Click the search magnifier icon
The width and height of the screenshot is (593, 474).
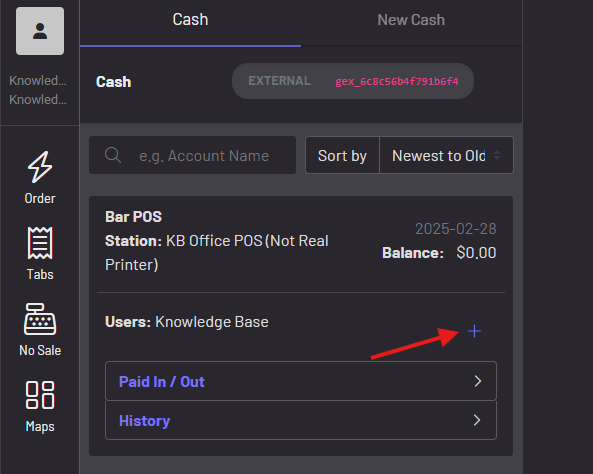click(x=113, y=155)
